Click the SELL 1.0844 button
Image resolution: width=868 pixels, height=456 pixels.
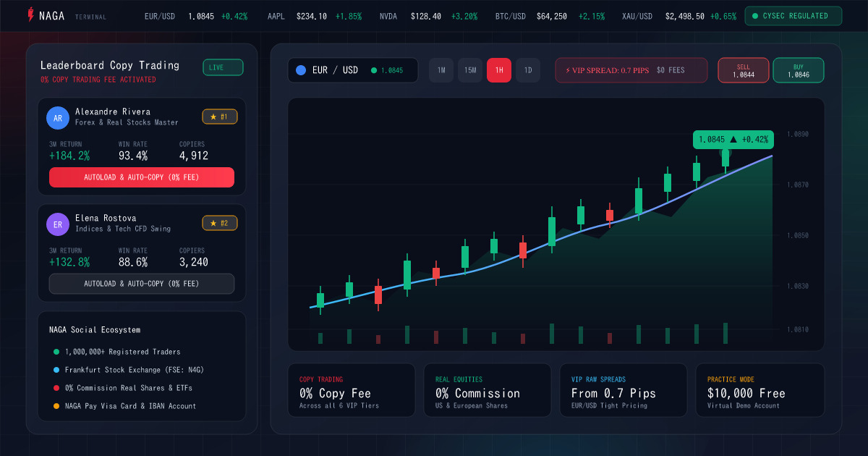744,70
